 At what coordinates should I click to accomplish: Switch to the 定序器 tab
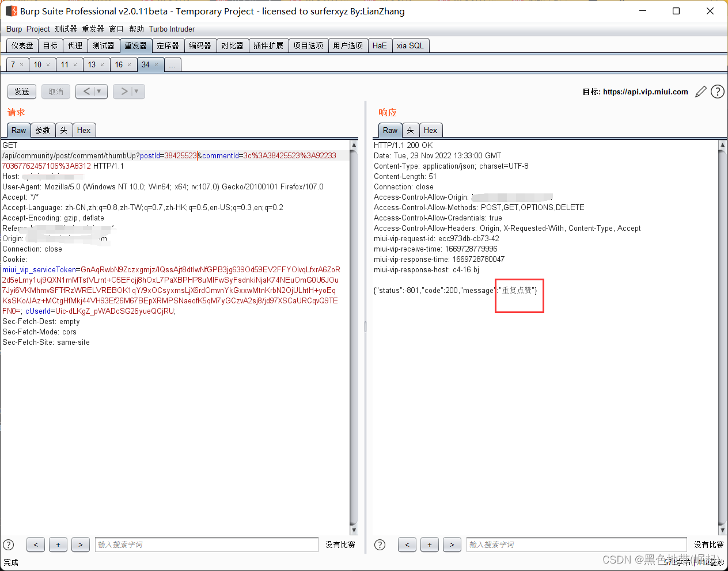(168, 45)
